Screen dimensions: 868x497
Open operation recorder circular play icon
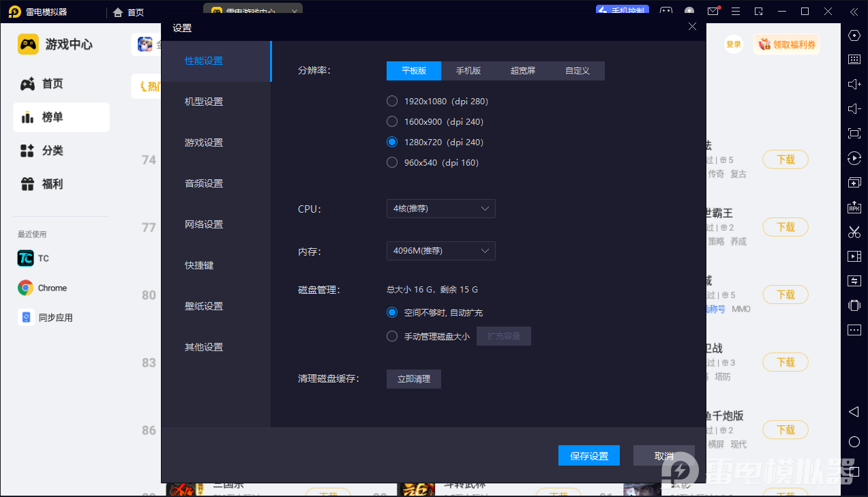coord(854,158)
